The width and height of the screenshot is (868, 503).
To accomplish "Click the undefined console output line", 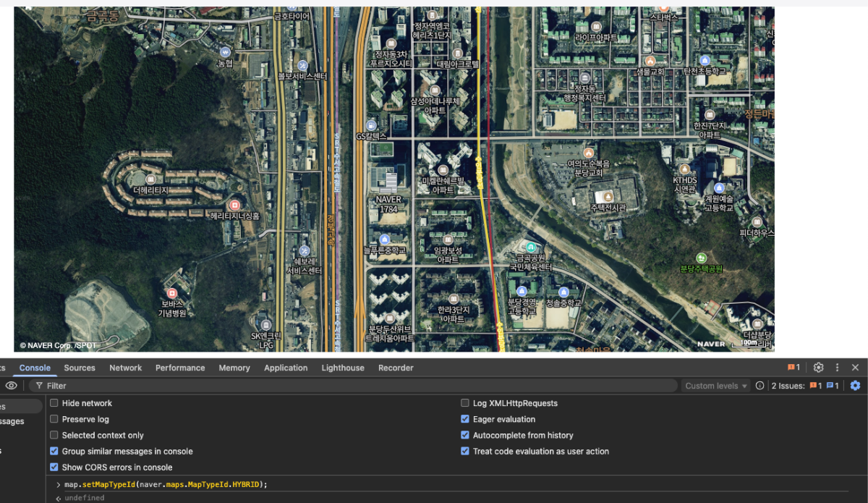I will coord(84,498).
